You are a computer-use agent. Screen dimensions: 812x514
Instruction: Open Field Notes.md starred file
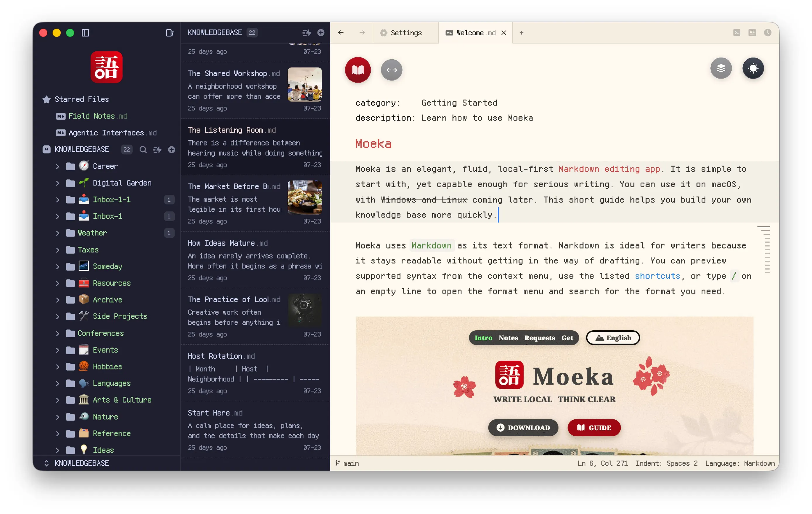point(98,116)
